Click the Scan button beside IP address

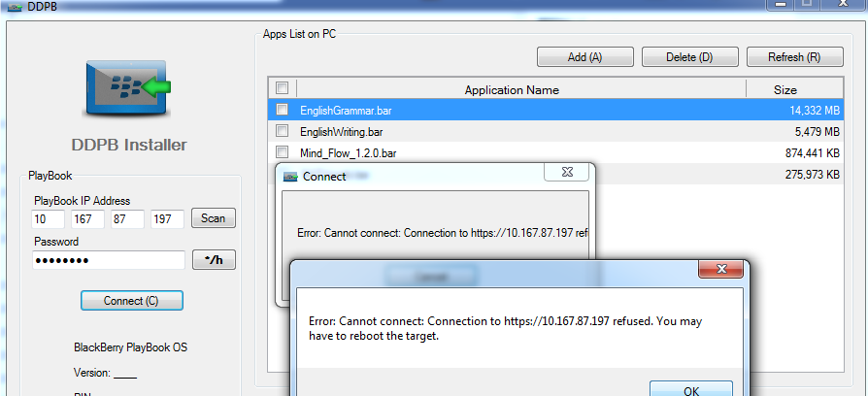pos(214,218)
